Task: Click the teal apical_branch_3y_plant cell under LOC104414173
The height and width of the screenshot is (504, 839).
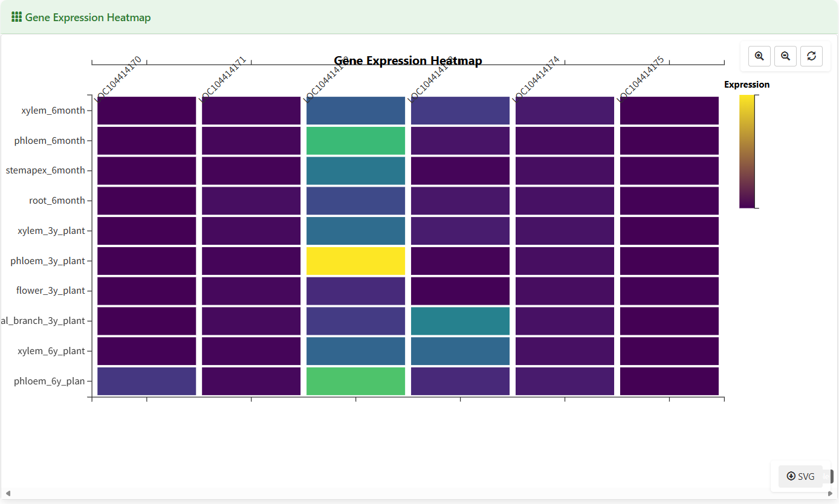Action: click(x=460, y=320)
